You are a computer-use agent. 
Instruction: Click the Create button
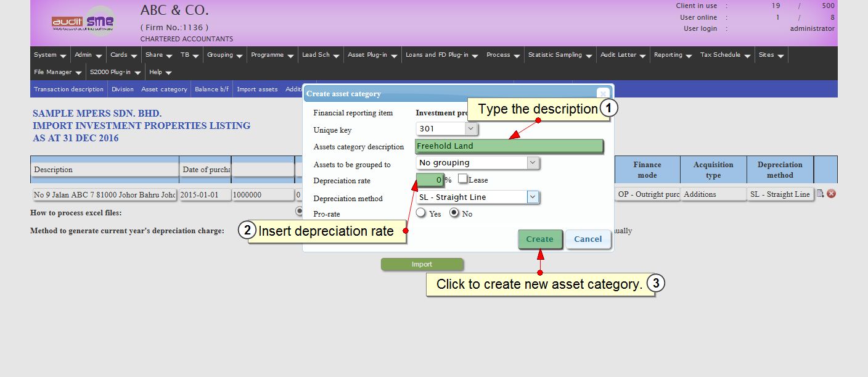[x=539, y=239]
